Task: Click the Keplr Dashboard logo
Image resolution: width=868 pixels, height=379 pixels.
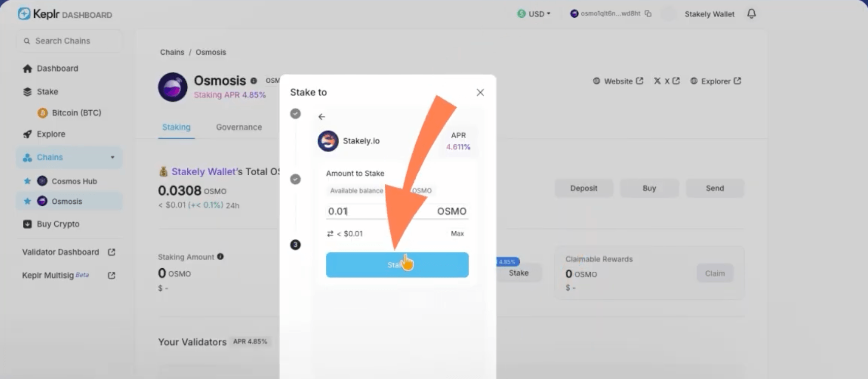Action: (65, 14)
